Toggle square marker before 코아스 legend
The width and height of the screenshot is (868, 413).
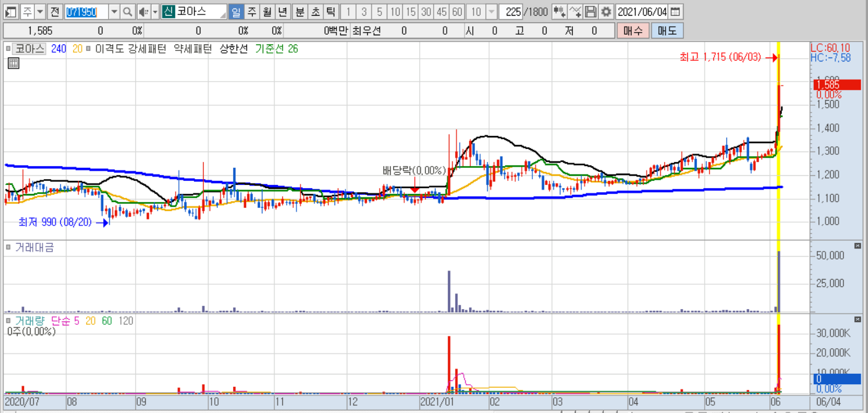click(8, 48)
